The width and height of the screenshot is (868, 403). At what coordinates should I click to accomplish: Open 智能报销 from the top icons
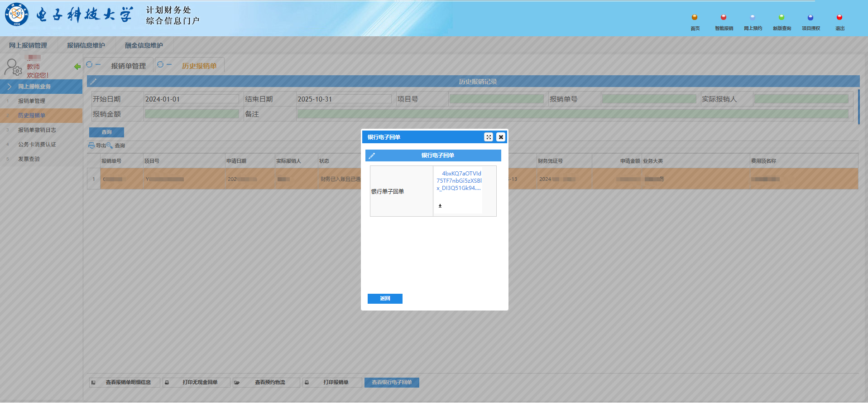[724, 18]
